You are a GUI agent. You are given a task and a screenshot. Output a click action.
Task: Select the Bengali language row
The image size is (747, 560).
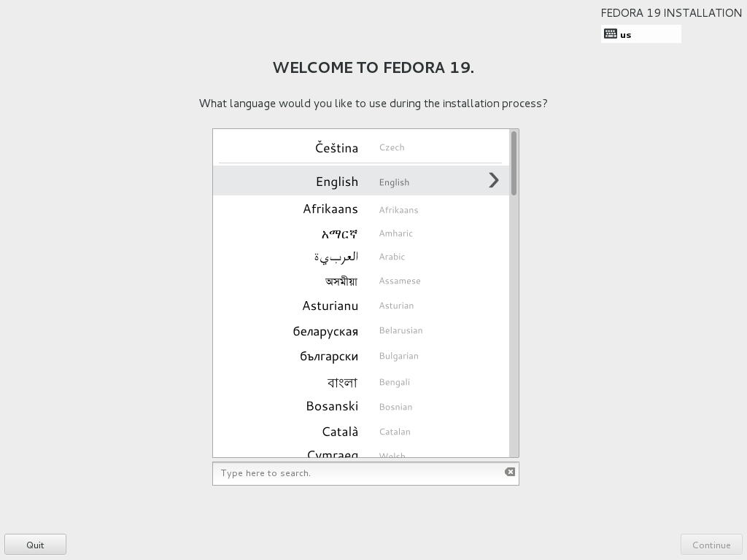361,382
